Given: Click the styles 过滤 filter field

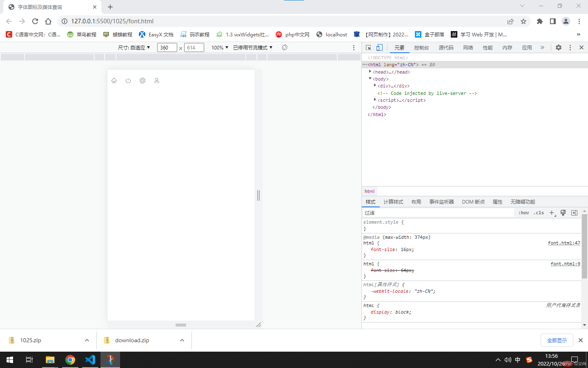Looking at the screenshot, I should [439, 213].
